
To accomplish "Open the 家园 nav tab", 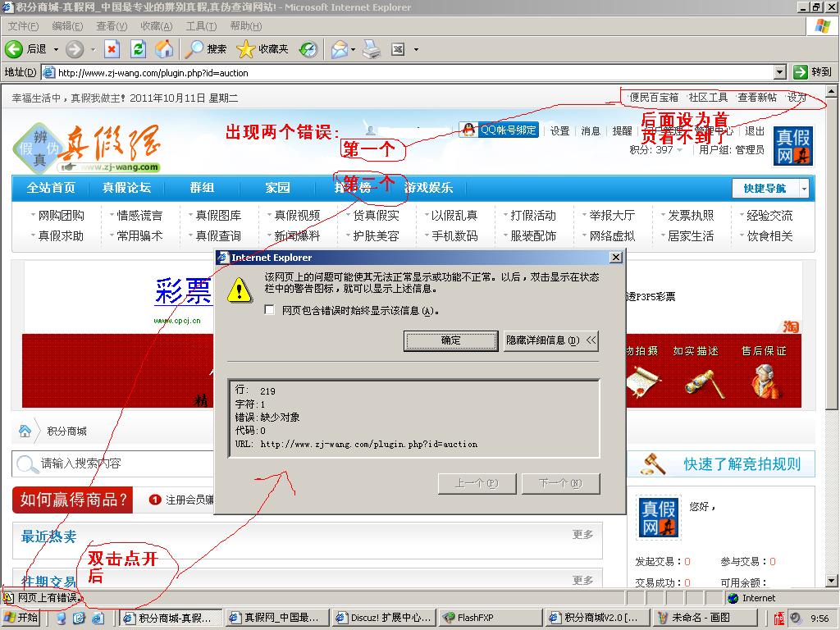I will coord(277,188).
